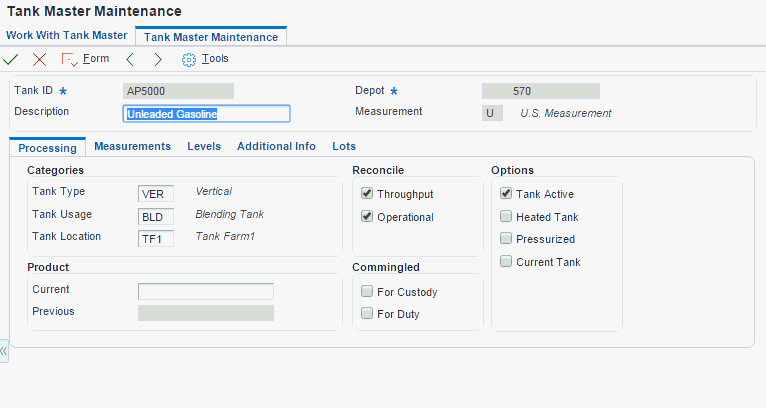The height and width of the screenshot is (408, 766).
Task: Open the Form menu icon
Action: coord(69,60)
